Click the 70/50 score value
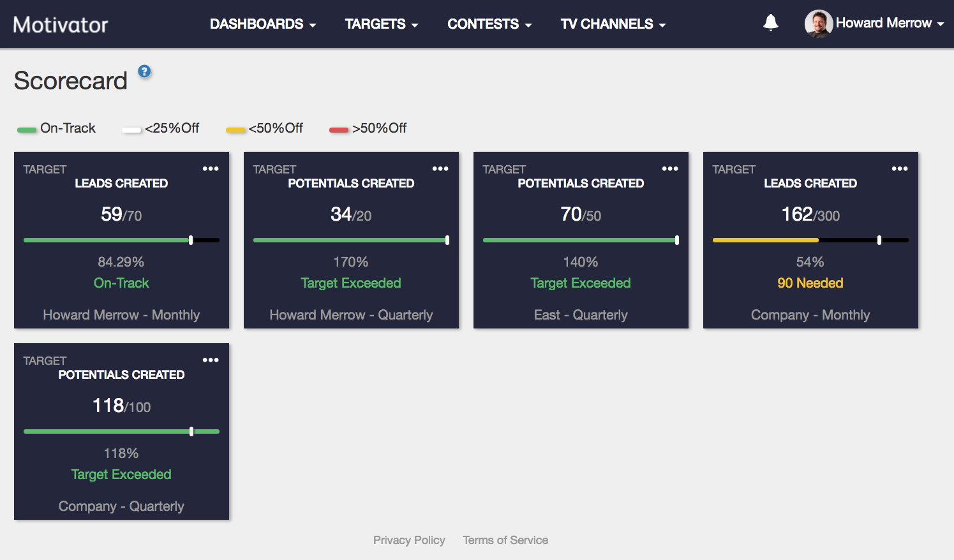This screenshot has height=560, width=954. (x=581, y=214)
